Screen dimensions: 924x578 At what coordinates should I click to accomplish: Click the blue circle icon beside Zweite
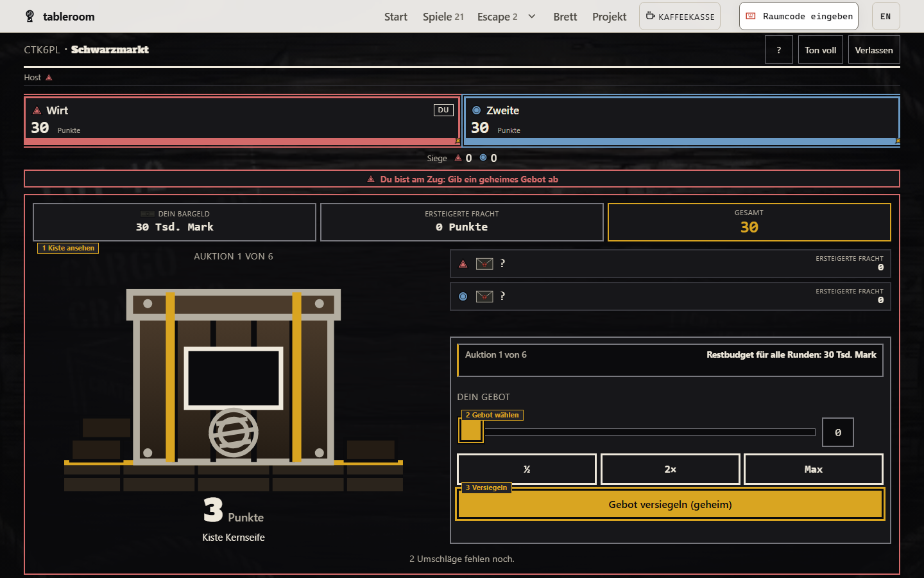476,110
